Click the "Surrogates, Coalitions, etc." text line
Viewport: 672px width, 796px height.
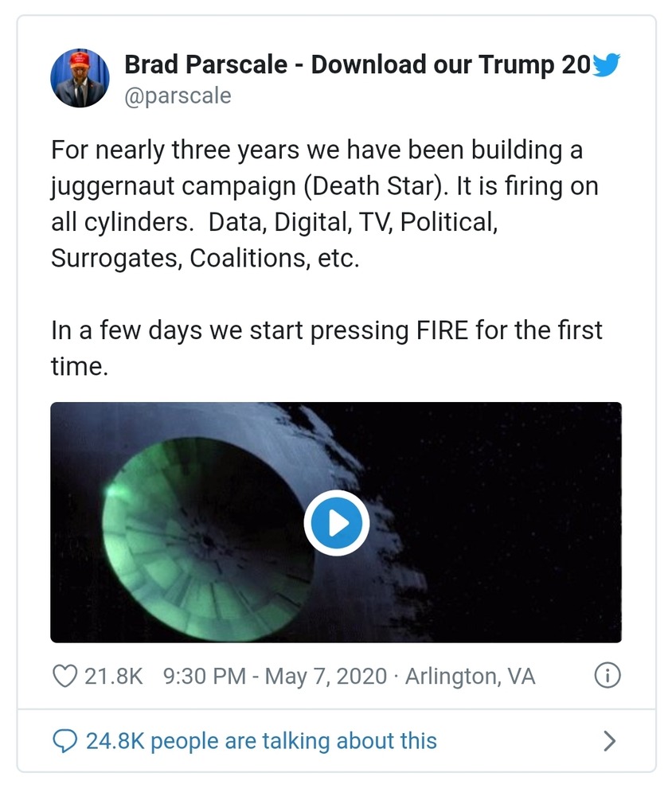205,258
